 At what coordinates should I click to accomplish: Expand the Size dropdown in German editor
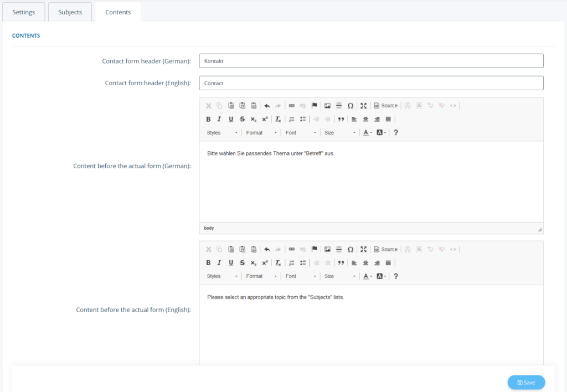click(339, 133)
